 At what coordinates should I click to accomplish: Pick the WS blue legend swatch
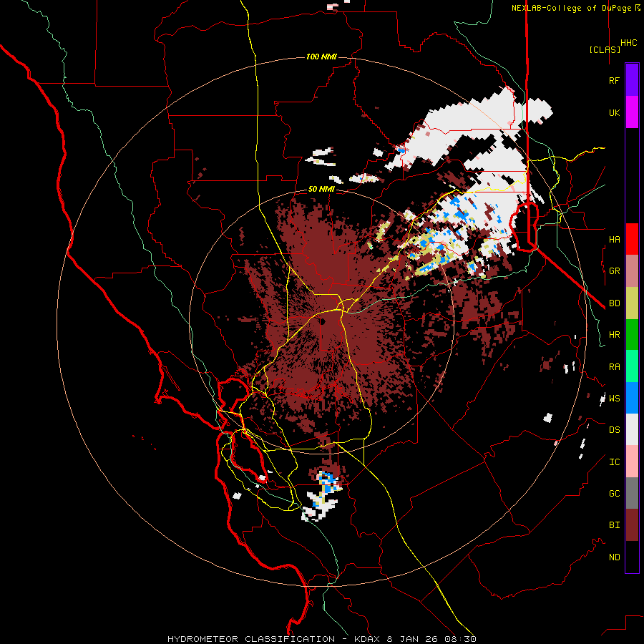632,398
